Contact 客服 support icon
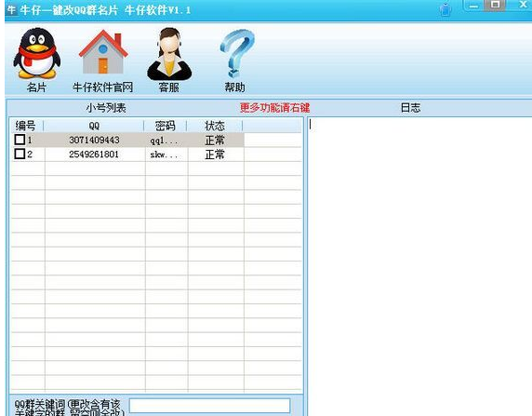The image size is (532, 416). [169, 54]
